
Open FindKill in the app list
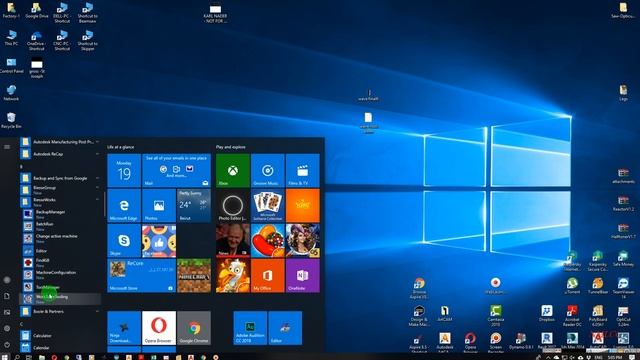click(60, 262)
